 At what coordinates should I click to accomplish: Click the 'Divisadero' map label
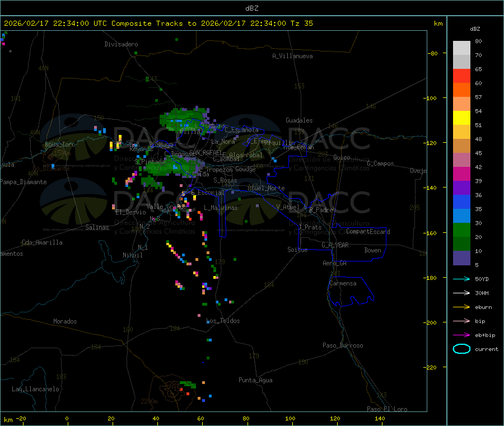pyautogui.click(x=121, y=44)
